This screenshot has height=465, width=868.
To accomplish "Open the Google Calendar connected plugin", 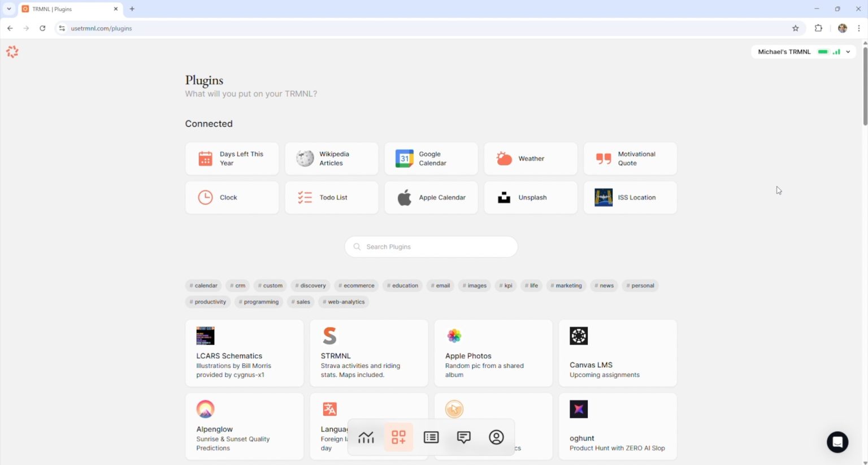I will pyautogui.click(x=431, y=159).
